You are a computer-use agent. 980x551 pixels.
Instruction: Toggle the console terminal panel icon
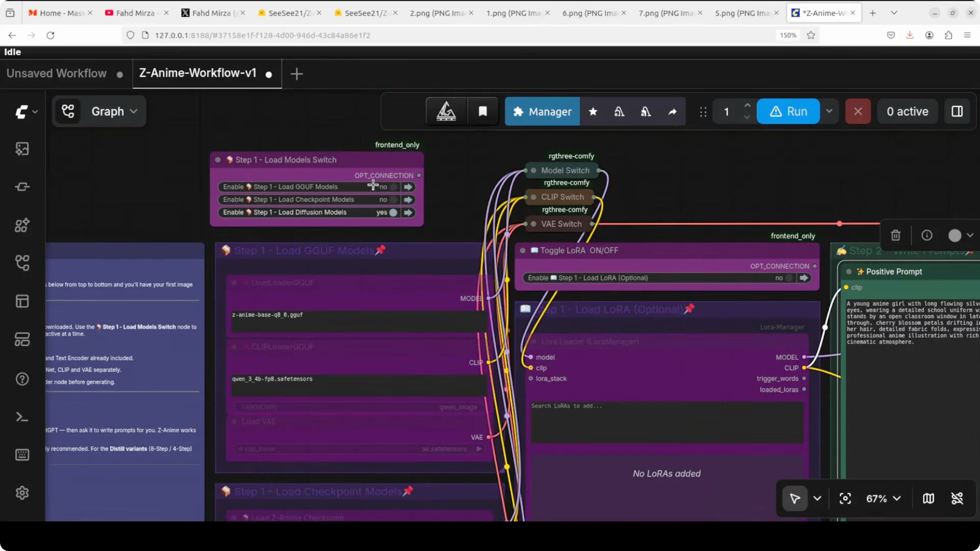click(22, 417)
